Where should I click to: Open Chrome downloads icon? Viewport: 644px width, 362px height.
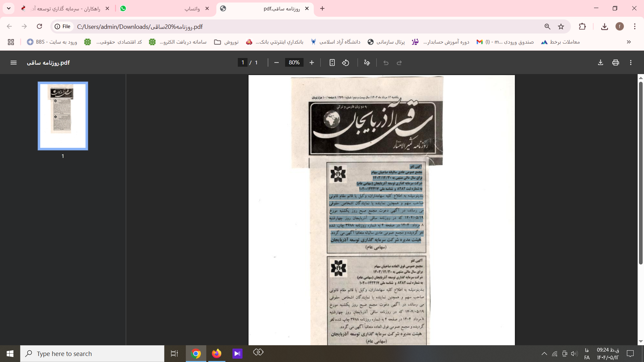[x=604, y=26]
